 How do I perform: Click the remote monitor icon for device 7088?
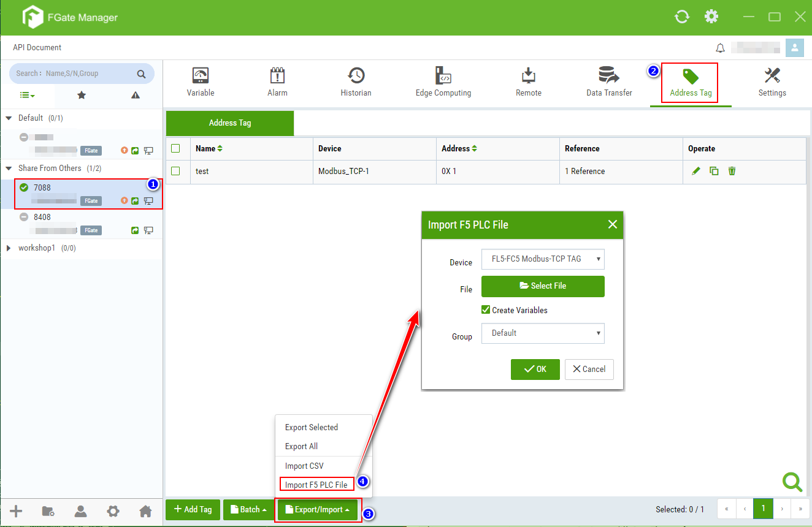(x=148, y=200)
